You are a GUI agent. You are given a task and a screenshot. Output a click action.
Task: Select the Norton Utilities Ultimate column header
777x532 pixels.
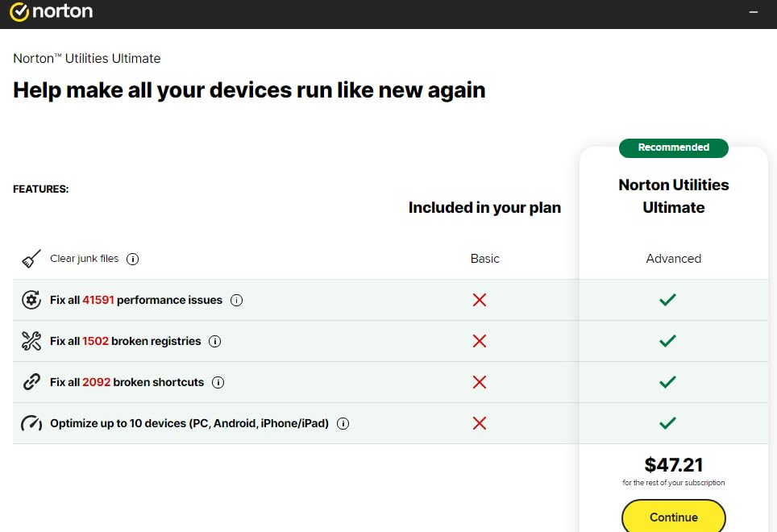[x=673, y=196]
